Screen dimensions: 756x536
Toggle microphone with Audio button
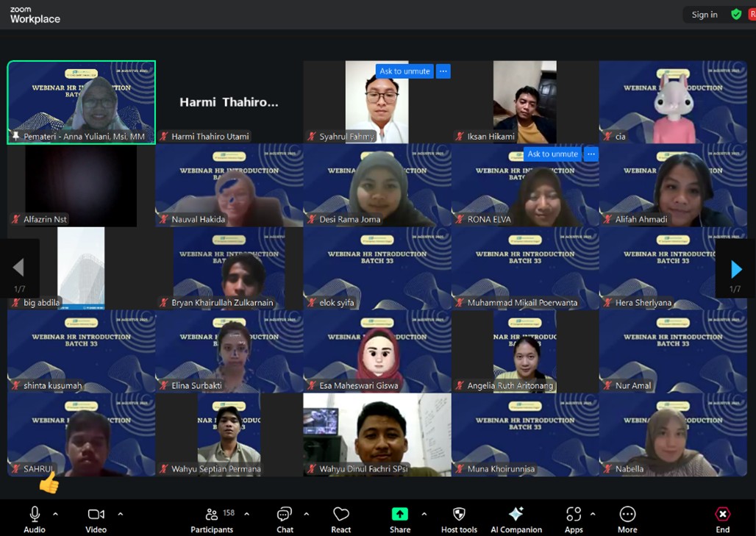coord(35,515)
